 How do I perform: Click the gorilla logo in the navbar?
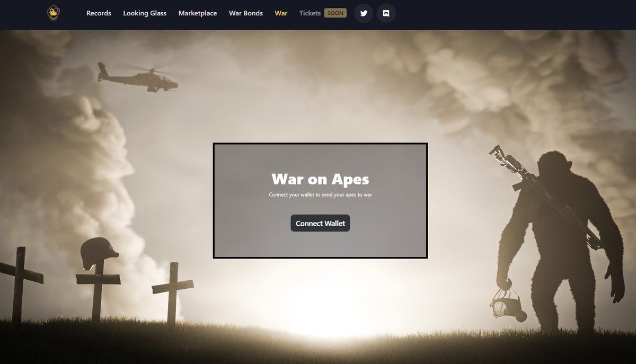pos(52,13)
